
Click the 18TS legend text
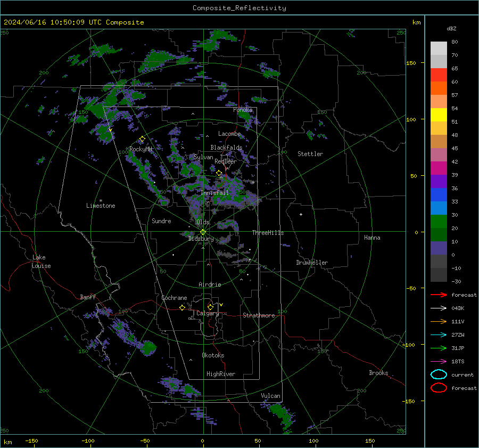pyautogui.click(x=458, y=362)
